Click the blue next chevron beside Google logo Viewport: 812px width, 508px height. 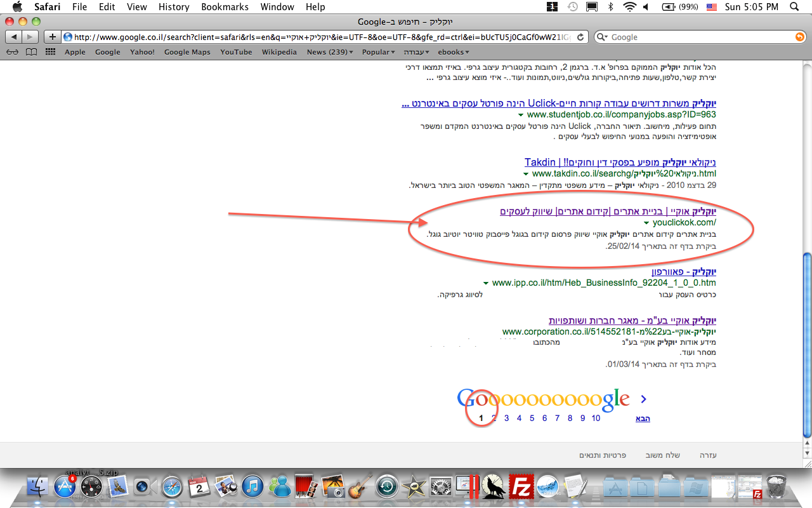pos(643,399)
